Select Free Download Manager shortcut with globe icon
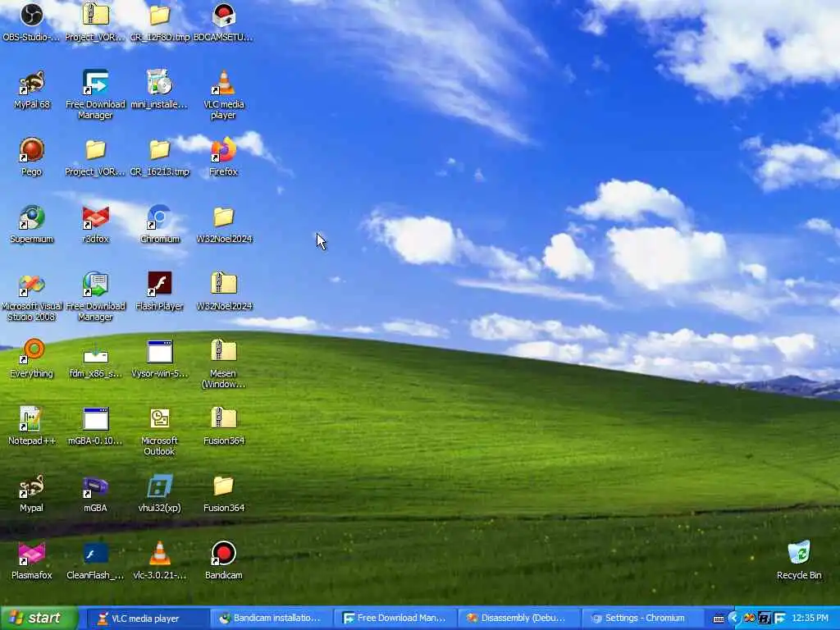Image resolution: width=840 pixels, height=630 pixels. [95, 296]
